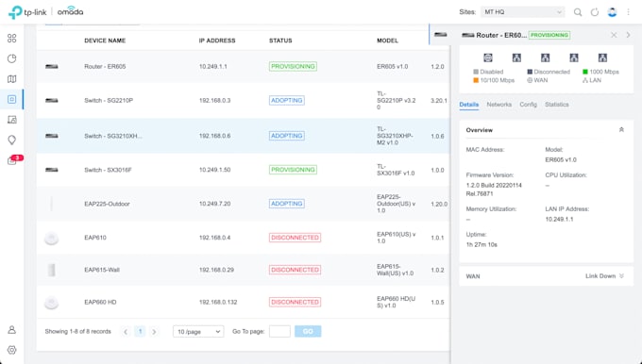Open the Settings gear icon in the sidebar

coord(12,350)
